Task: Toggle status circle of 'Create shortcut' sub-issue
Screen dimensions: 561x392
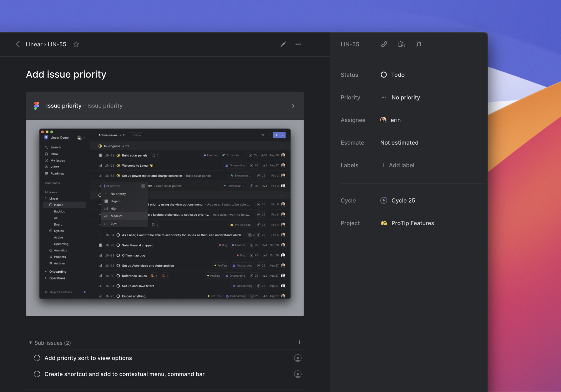Action: coord(37,374)
